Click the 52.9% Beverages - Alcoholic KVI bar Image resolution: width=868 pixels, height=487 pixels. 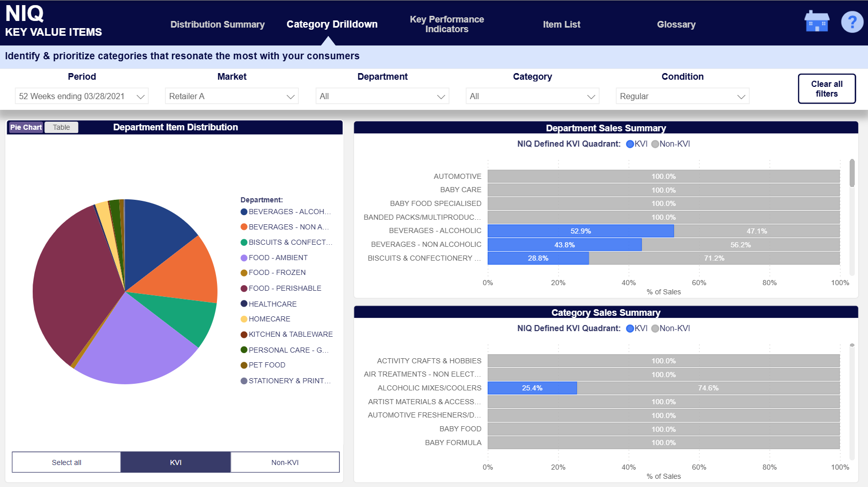(581, 231)
